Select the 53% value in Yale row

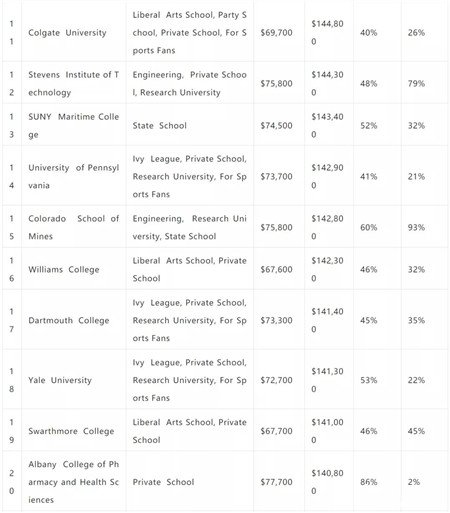click(x=369, y=380)
